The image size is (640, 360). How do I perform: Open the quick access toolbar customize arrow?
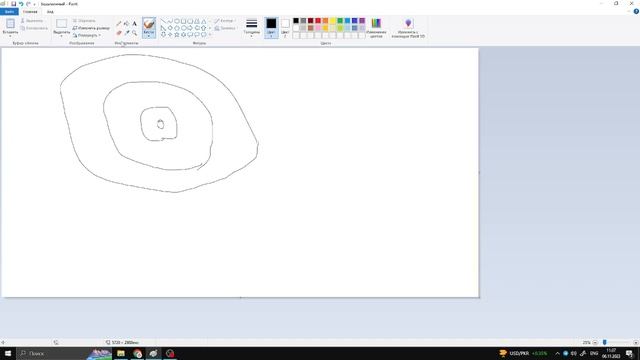(35, 4)
